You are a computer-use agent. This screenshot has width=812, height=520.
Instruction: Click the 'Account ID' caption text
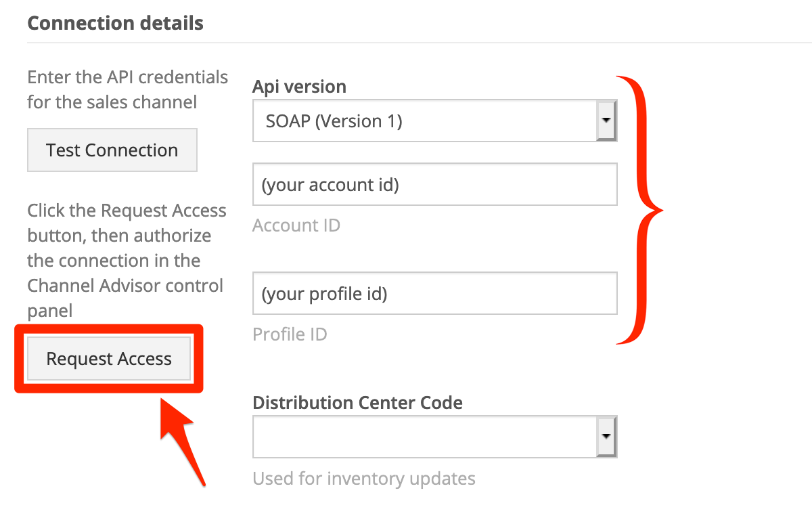296,225
